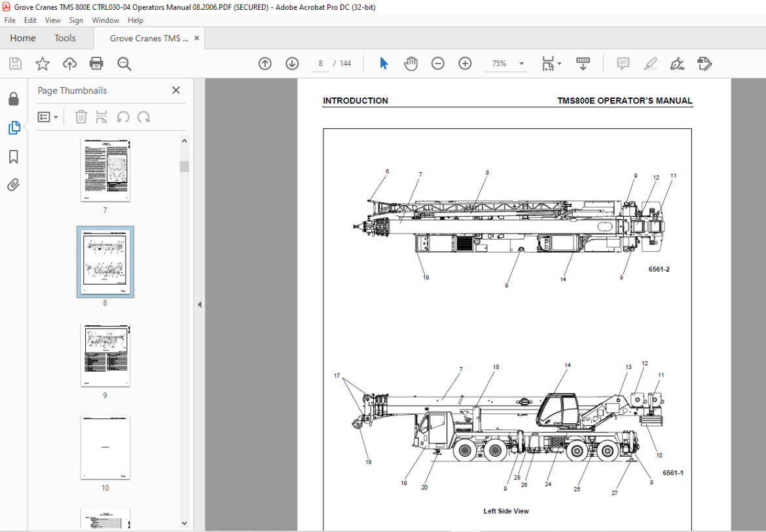Star this file as favorite
Screen dimensions: 766x532
coord(43,63)
